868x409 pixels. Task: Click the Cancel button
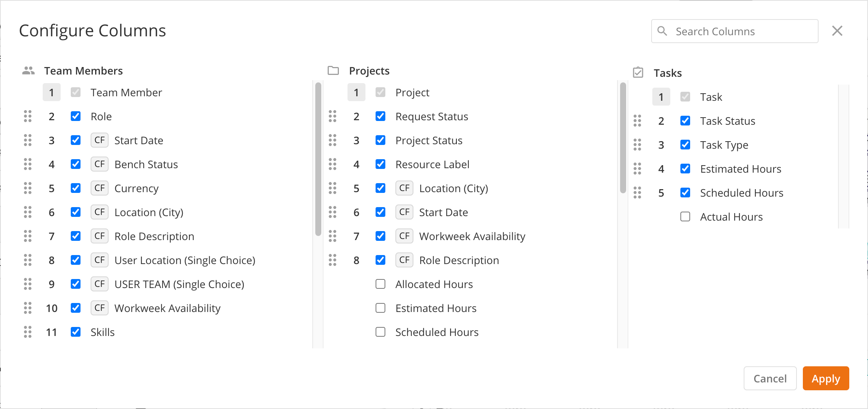click(770, 378)
